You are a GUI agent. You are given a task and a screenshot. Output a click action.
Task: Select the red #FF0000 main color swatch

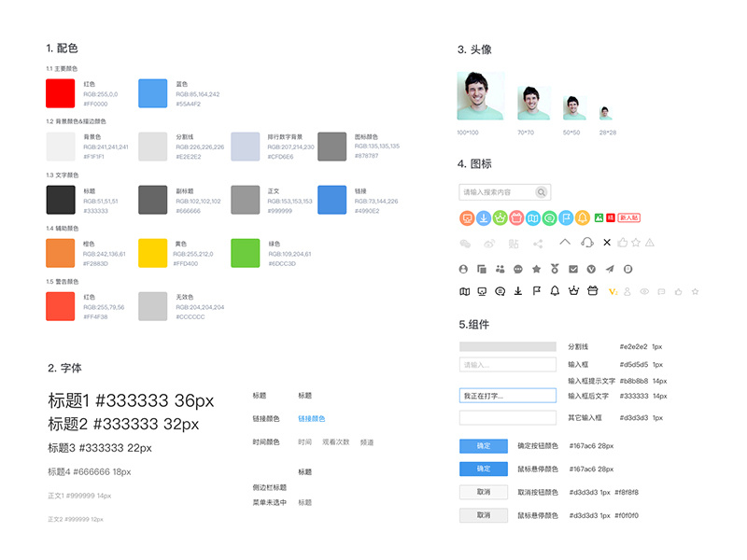click(60, 93)
